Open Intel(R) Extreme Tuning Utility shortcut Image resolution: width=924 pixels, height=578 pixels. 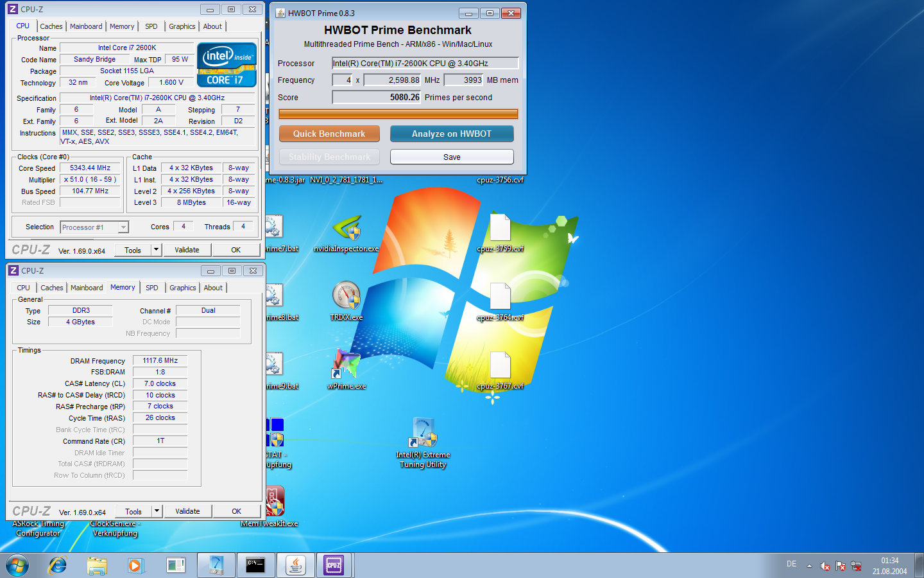point(423,443)
